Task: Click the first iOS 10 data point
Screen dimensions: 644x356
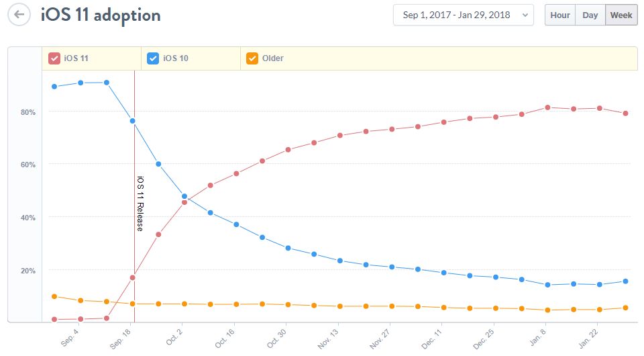Action: point(54,87)
